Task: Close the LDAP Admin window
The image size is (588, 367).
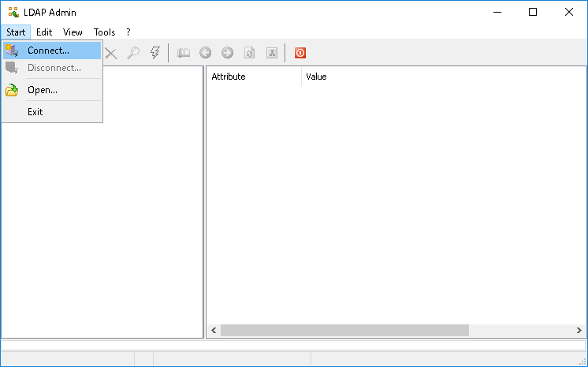Action: click(568, 13)
